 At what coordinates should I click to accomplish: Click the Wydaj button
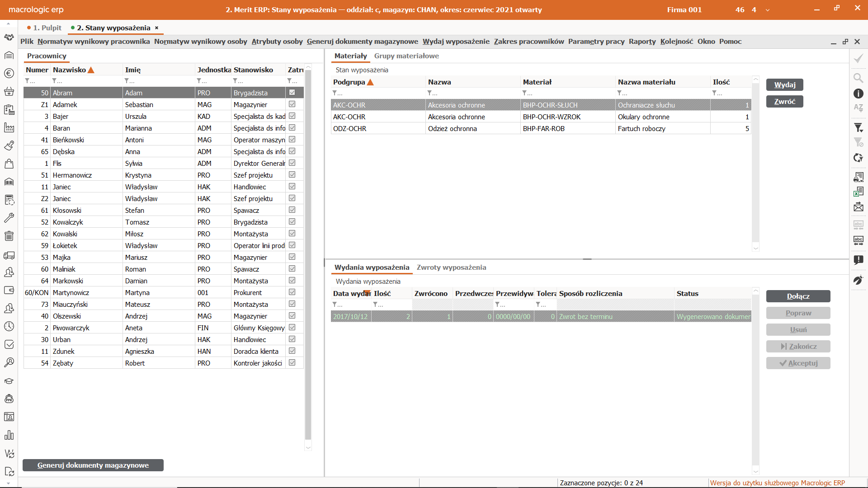click(x=784, y=85)
